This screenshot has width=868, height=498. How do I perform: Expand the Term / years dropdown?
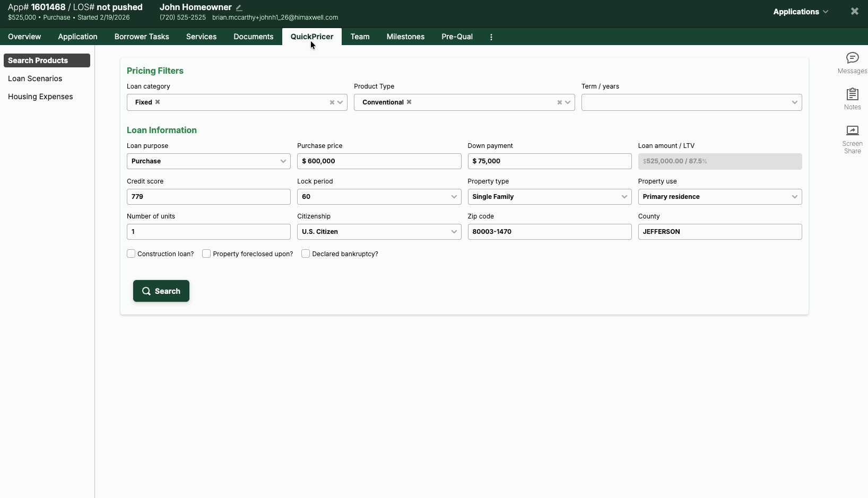point(691,102)
